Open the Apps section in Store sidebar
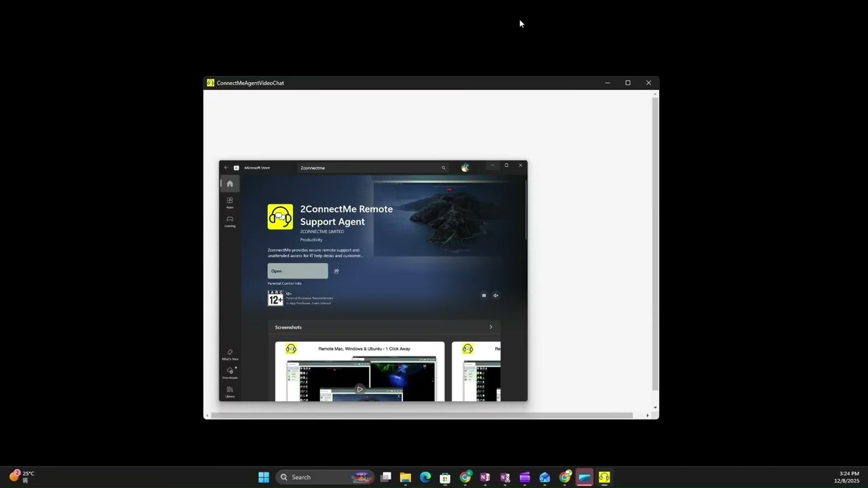Image resolution: width=868 pixels, height=488 pixels. tap(230, 203)
